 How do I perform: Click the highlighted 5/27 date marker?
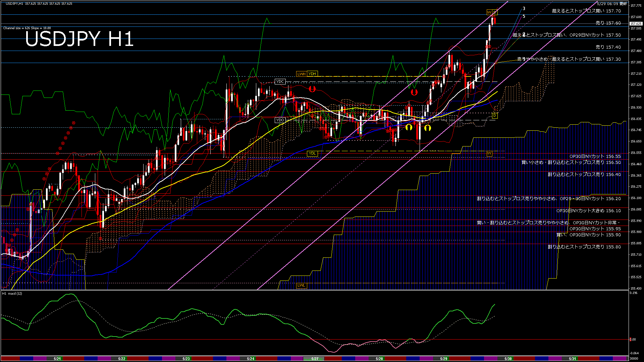point(315,359)
